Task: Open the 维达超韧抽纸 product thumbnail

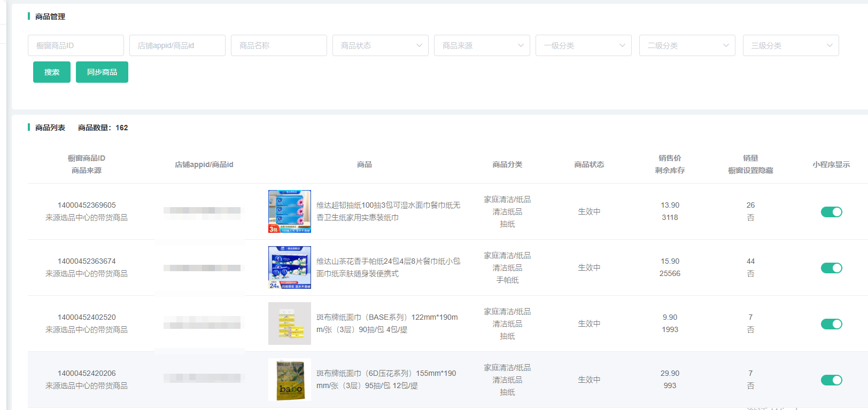Action: tap(290, 211)
